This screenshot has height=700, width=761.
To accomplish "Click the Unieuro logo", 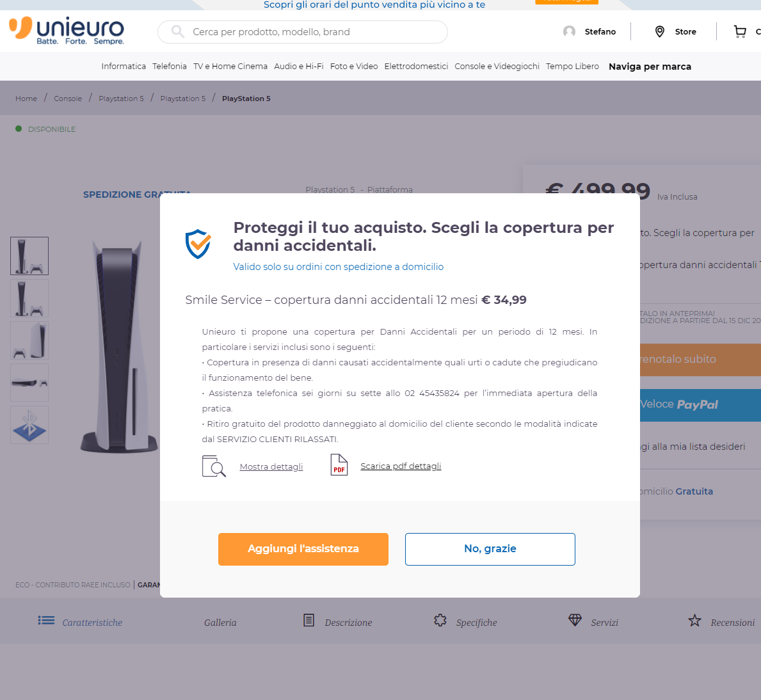I will click(67, 31).
